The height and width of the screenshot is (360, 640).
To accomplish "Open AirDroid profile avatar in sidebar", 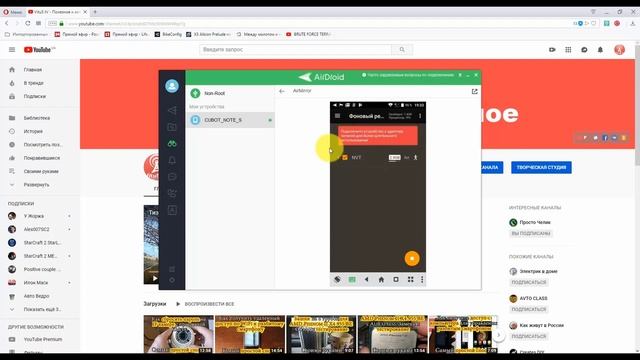I will 172,86.
